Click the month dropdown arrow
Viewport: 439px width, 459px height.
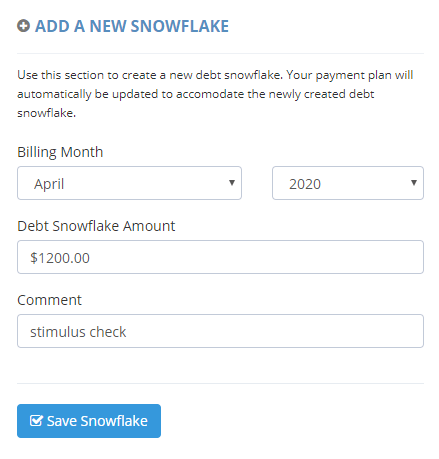[x=232, y=183]
